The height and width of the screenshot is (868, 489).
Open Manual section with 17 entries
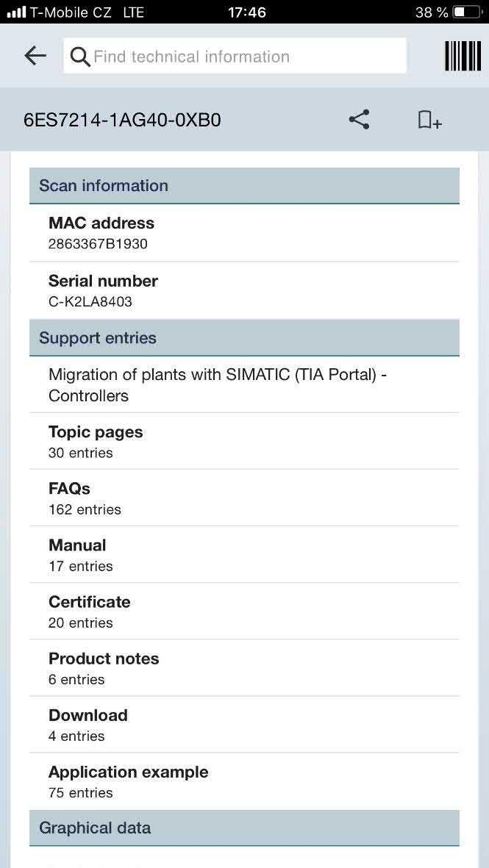[x=244, y=555]
